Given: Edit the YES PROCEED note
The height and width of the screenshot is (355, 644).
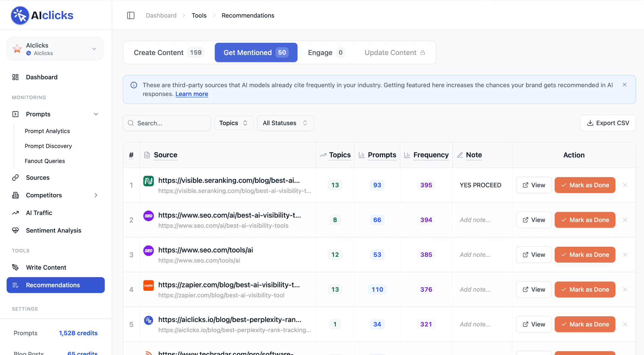Looking at the screenshot, I should pyautogui.click(x=480, y=185).
